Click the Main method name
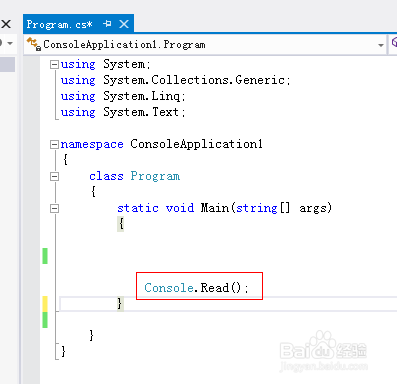This screenshot has width=397, height=384. (x=215, y=208)
